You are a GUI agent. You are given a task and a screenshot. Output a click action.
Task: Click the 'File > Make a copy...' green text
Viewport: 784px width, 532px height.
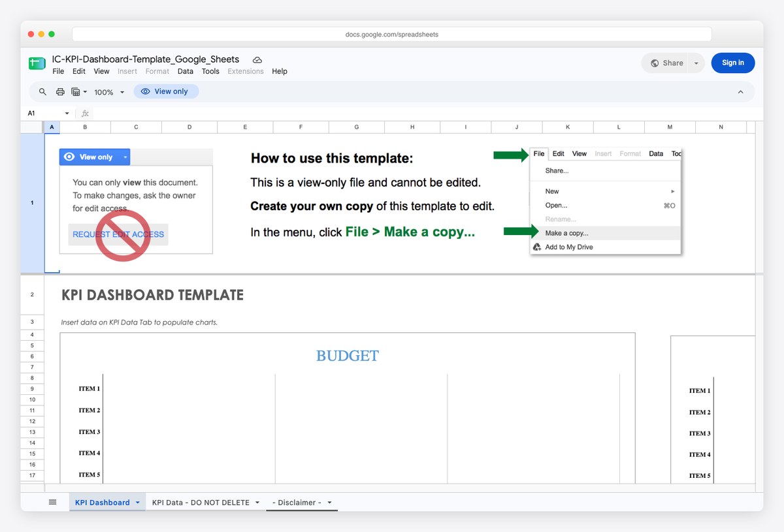pos(410,232)
